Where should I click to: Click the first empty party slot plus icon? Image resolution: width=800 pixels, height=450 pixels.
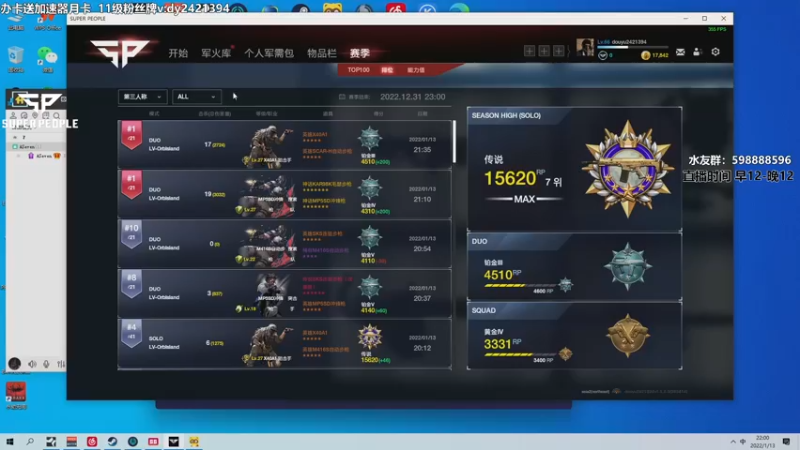530,51
